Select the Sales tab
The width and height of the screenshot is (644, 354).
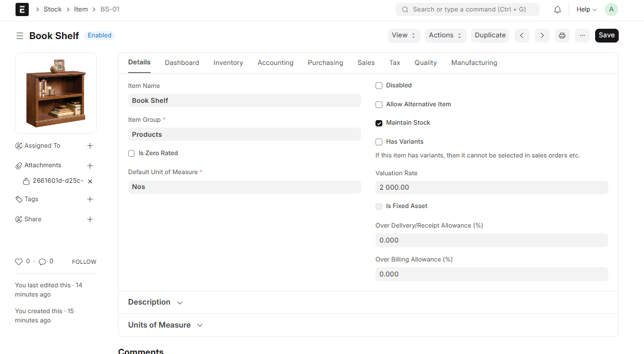coord(366,63)
